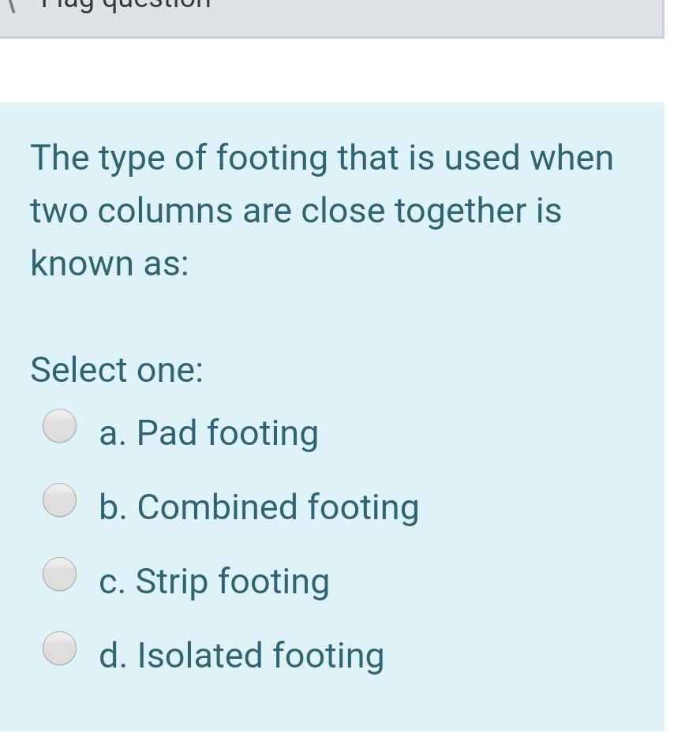Click the Combined footing option label
Image resolution: width=700 pixels, height=748 pixels.
(x=259, y=507)
